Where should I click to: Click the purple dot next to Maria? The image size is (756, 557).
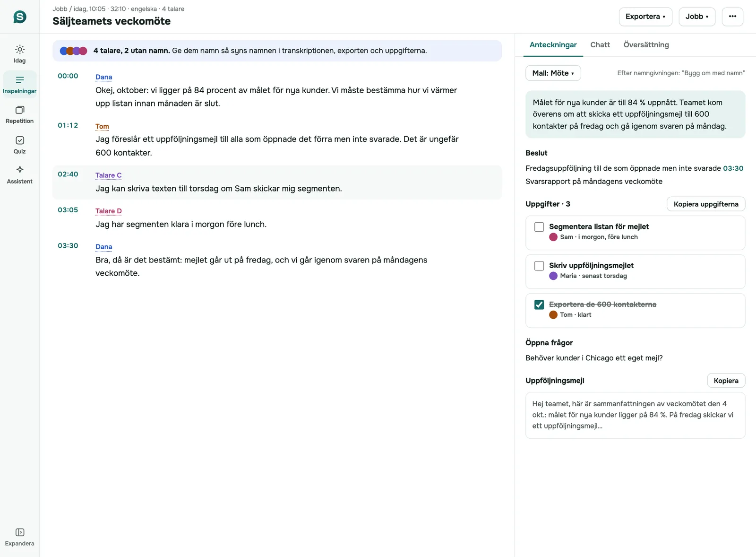(553, 276)
